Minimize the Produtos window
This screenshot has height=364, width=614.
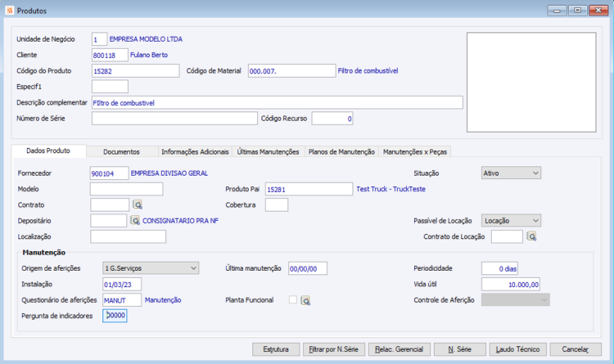point(557,11)
